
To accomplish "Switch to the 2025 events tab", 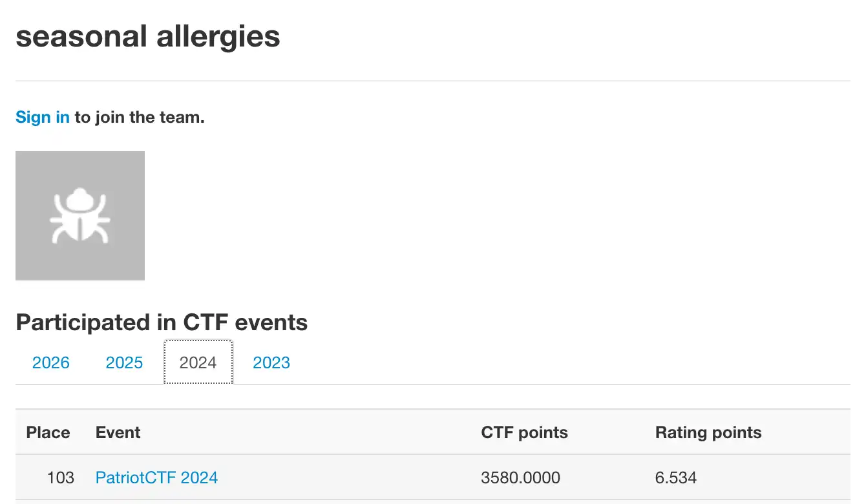I will 124,362.
